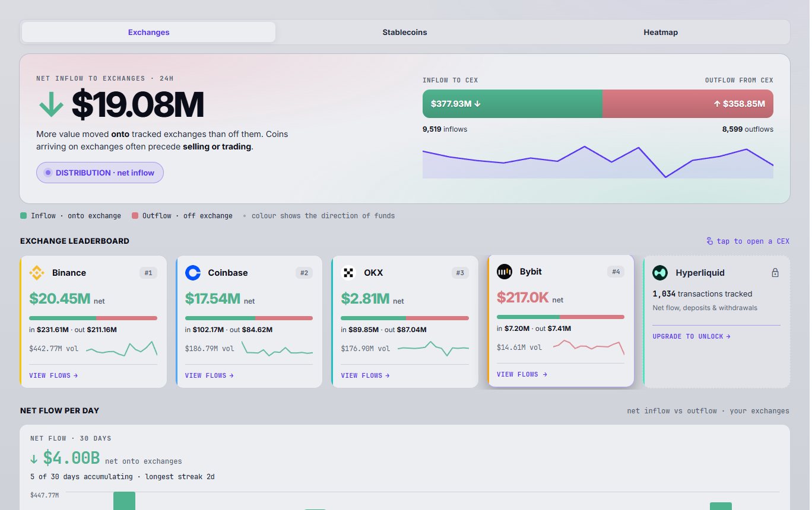Click the #2 rank badge on Coinbase
The height and width of the screenshot is (510, 812).
click(304, 273)
